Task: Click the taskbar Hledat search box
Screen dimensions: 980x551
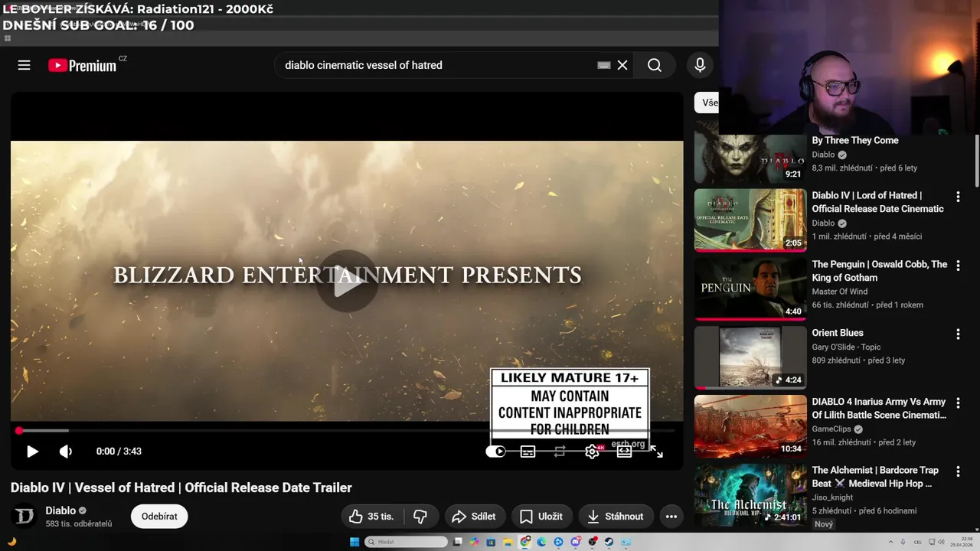Action: tap(406, 542)
